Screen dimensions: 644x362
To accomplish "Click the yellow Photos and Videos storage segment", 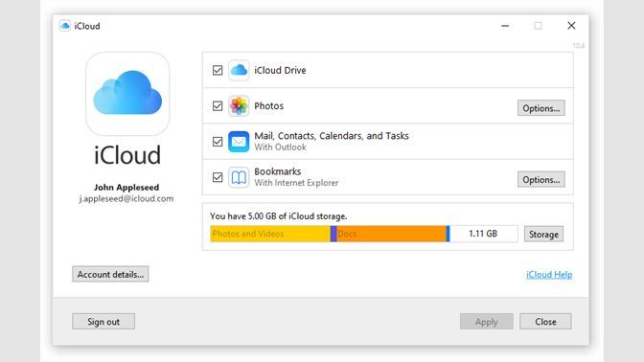I will point(270,234).
